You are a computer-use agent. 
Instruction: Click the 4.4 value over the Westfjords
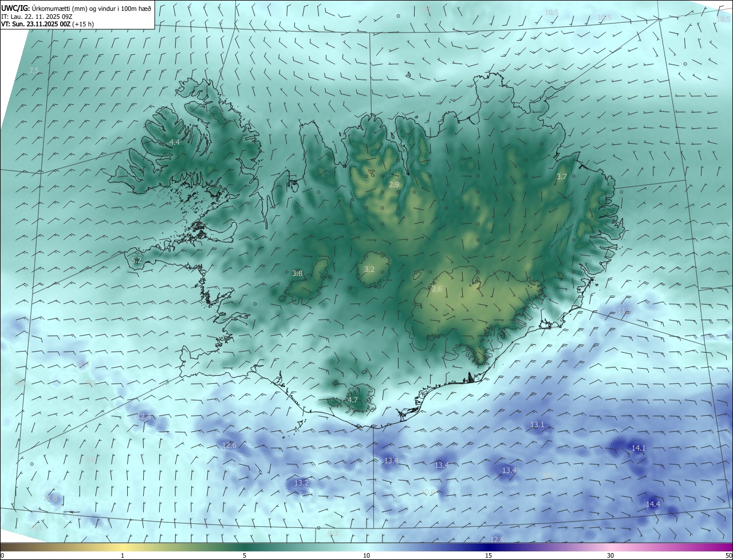(174, 142)
